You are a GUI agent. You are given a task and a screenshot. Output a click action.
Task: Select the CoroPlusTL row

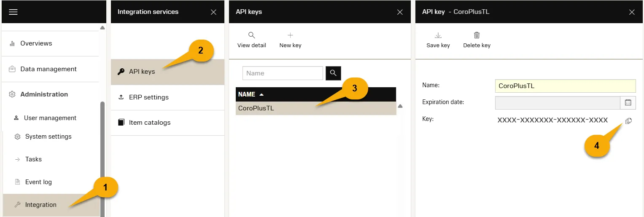(256, 108)
